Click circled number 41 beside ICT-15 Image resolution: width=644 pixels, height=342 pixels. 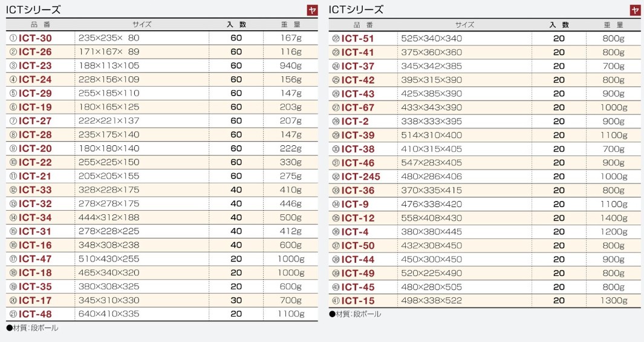336,301
